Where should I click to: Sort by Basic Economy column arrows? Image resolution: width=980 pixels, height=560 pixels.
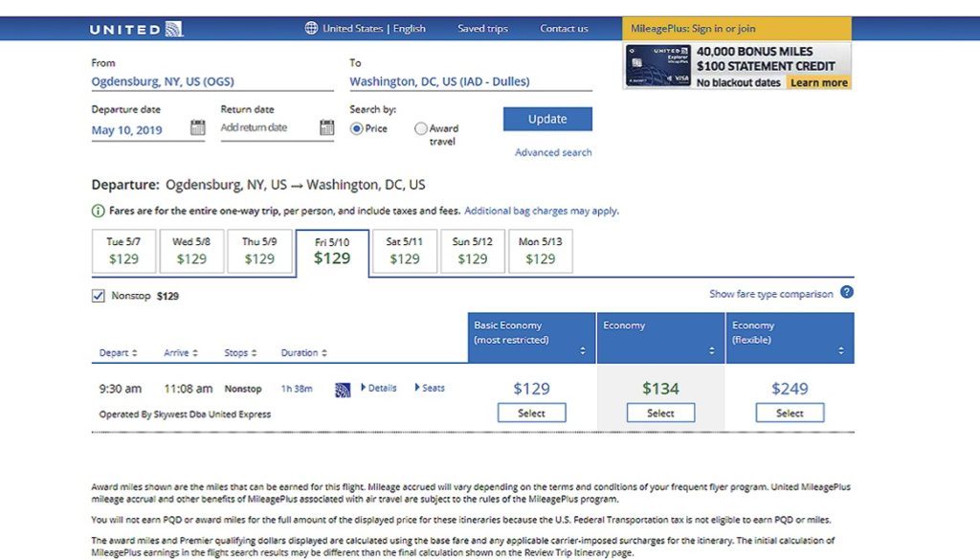pos(583,350)
